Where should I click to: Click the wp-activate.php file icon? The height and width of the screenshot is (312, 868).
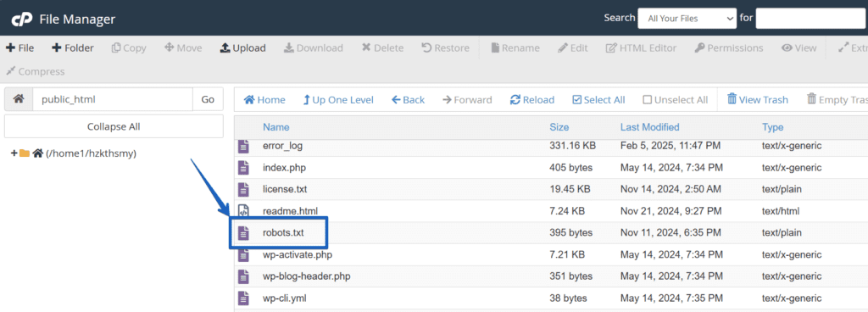pos(243,254)
